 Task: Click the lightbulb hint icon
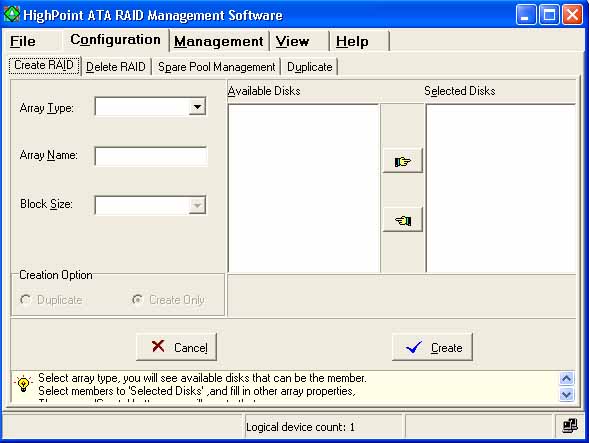23,384
